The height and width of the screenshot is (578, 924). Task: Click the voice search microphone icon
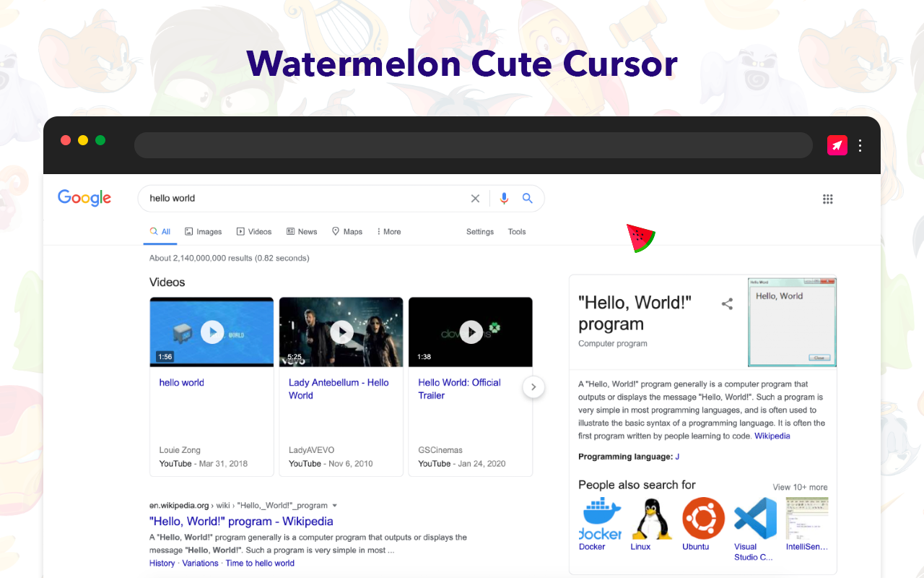coord(504,198)
